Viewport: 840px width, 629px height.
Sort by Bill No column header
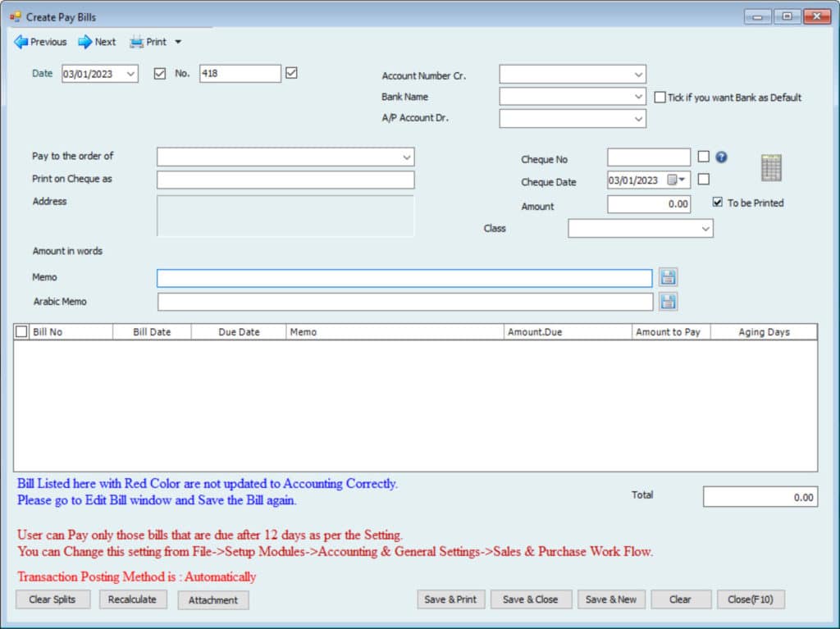(71, 332)
